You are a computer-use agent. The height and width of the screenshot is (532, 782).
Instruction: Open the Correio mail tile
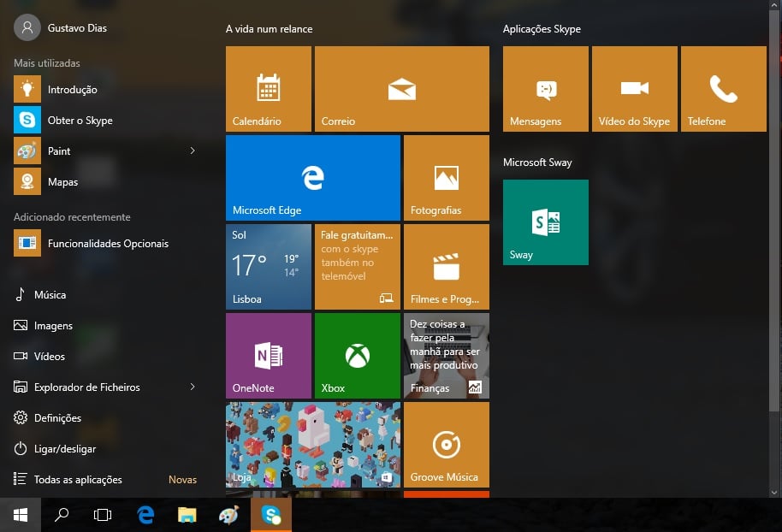402,89
